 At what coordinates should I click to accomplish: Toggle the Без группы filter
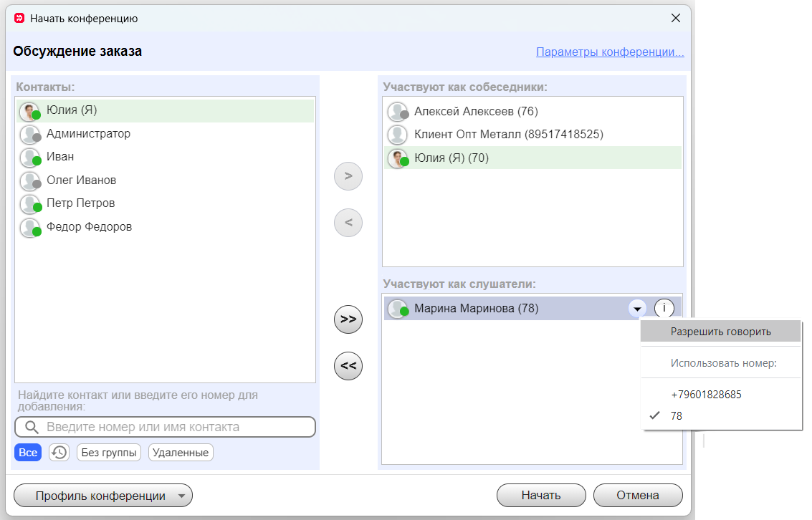(99, 453)
